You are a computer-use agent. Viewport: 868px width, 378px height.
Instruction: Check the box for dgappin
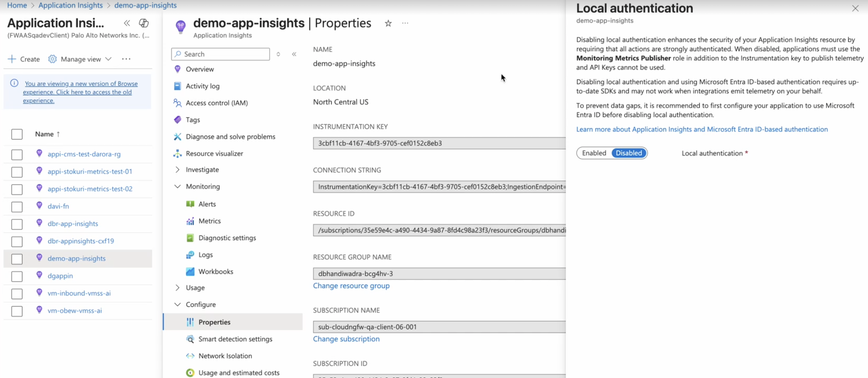click(17, 276)
